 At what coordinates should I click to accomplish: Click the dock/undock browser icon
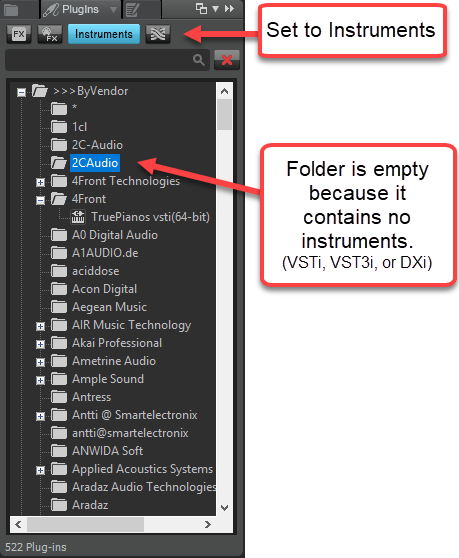(x=201, y=8)
